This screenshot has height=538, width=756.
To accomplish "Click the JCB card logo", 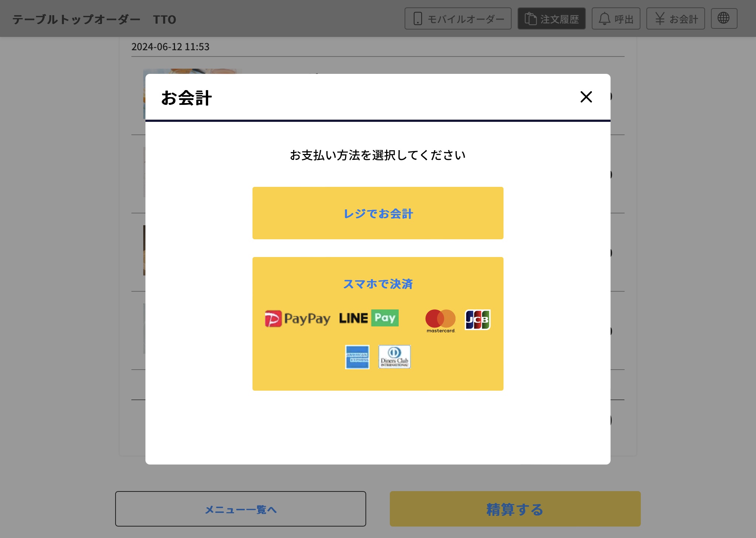I will 477,319.
